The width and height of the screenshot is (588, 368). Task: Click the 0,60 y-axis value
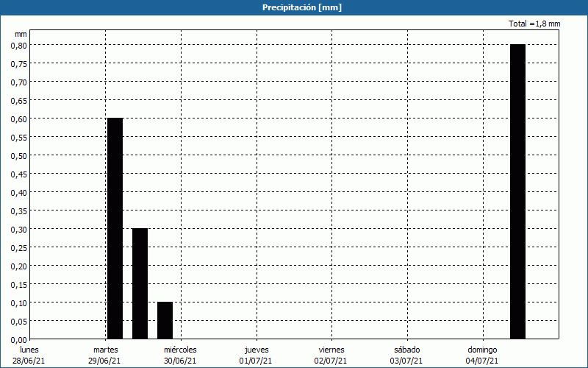[x=19, y=119]
